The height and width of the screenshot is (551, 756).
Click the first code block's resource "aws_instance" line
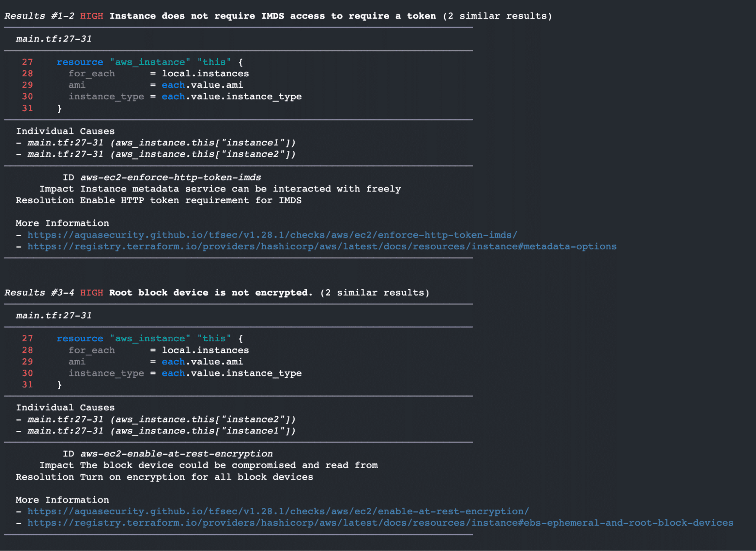pyautogui.click(x=150, y=62)
